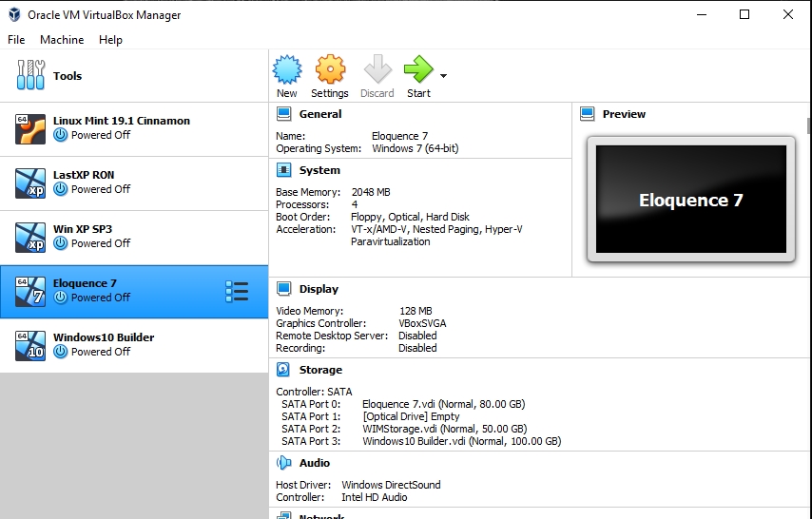Screen dimensions: 812x519
Task: Click '[Optical Drive] Empty' on SATA Port 1
Action: pos(411,416)
